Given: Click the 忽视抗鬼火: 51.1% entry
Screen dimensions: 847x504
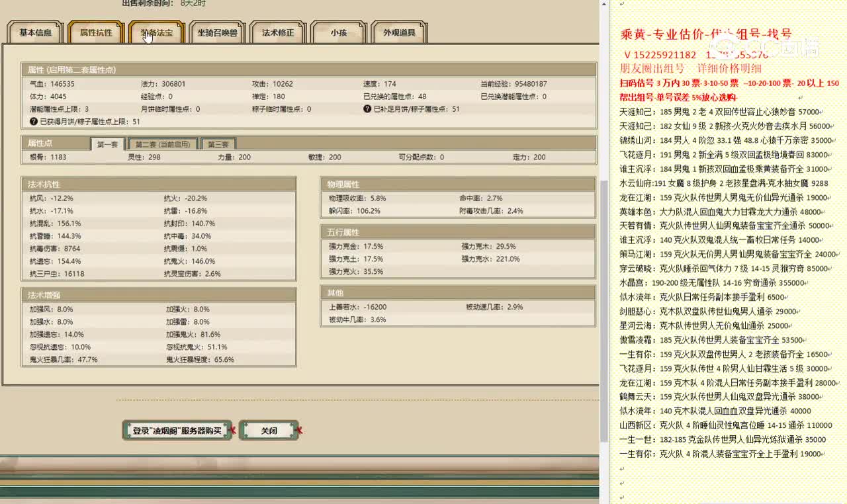Looking at the screenshot, I should 197,347.
